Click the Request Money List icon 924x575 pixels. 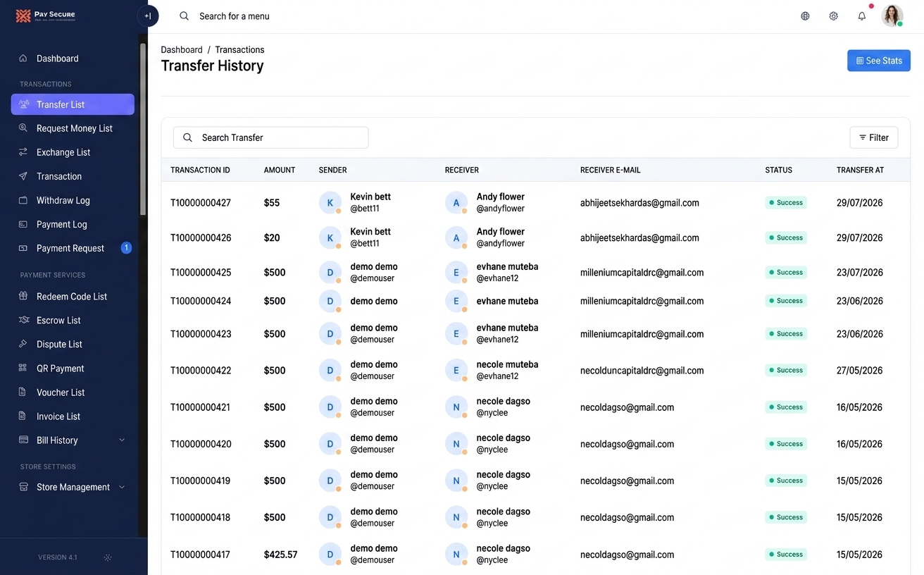click(23, 128)
